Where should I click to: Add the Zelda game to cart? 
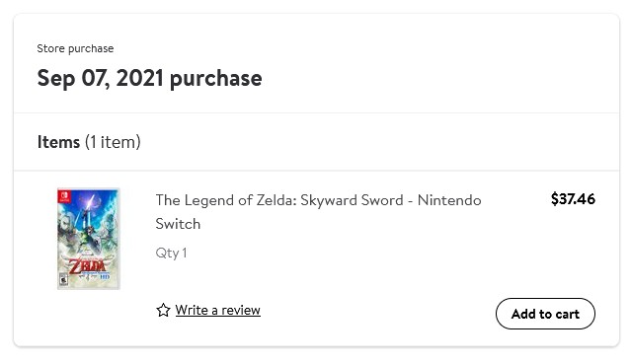pos(545,314)
